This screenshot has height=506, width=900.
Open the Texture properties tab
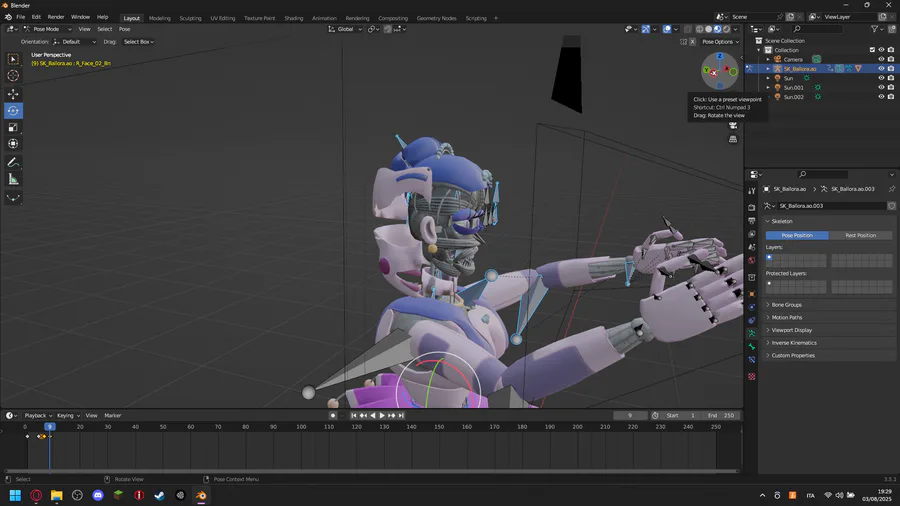[x=752, y=376]
